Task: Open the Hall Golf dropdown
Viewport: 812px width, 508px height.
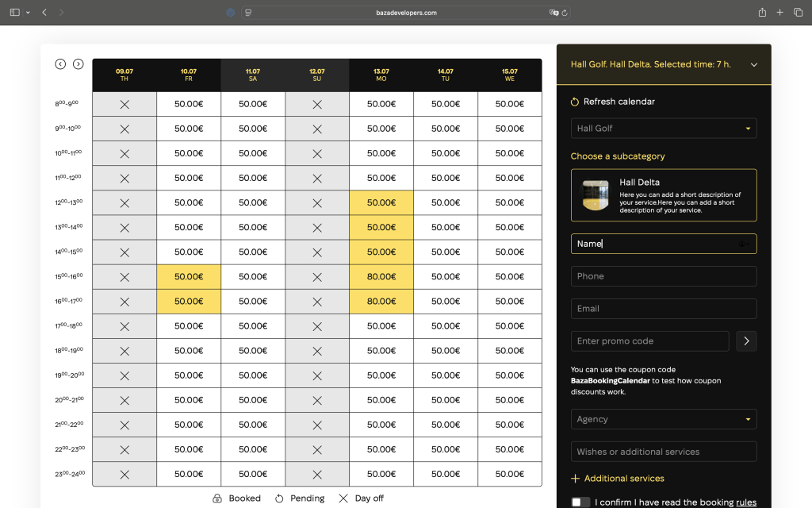Action: 664,129
